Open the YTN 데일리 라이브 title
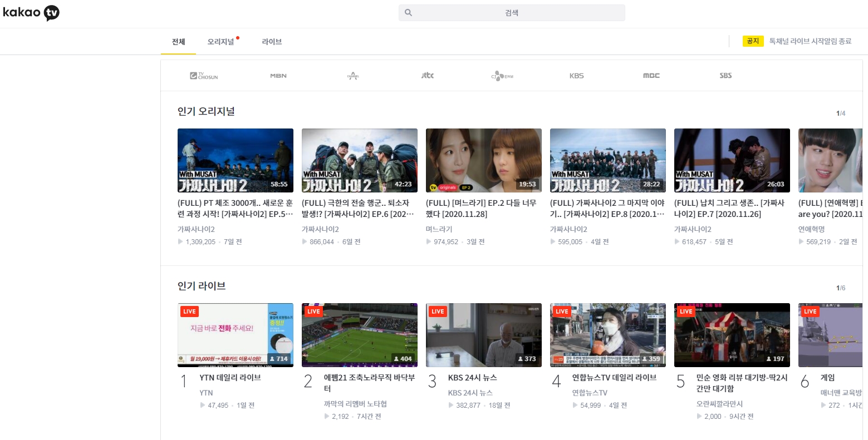This screenshot has height=440, width=868. (231, 378)
